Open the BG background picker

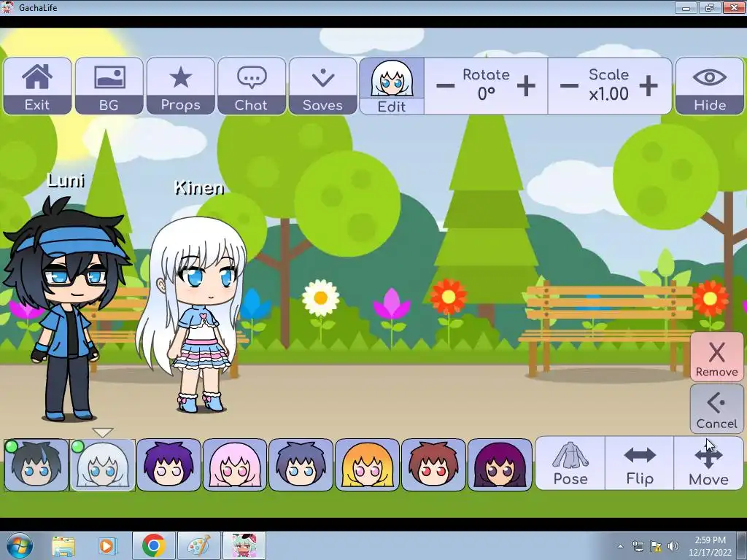click(109, 86)
